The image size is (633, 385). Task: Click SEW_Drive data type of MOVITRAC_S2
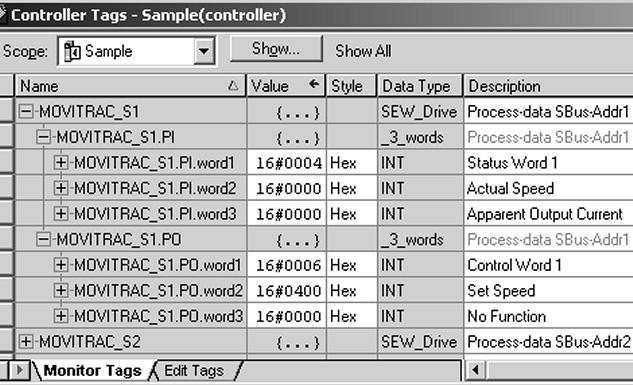(x=419, y=342)
